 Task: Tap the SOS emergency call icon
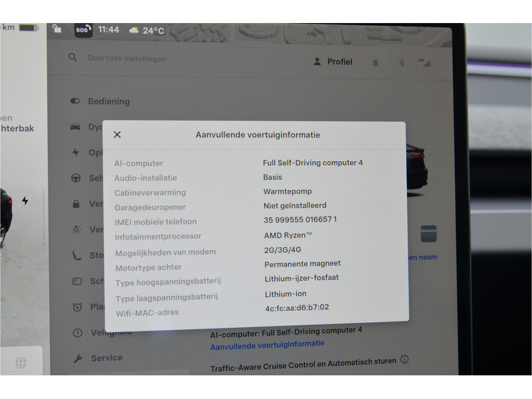point(83,30)
